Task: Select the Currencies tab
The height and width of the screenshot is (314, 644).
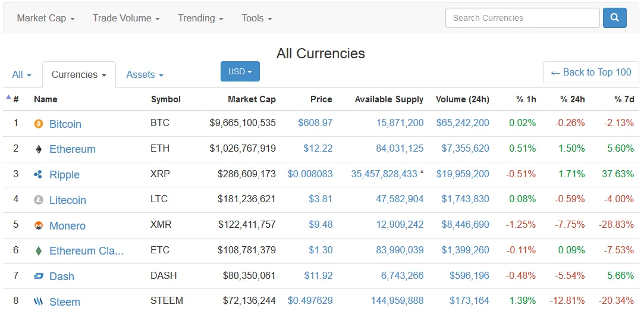Action: click(79, 75)
